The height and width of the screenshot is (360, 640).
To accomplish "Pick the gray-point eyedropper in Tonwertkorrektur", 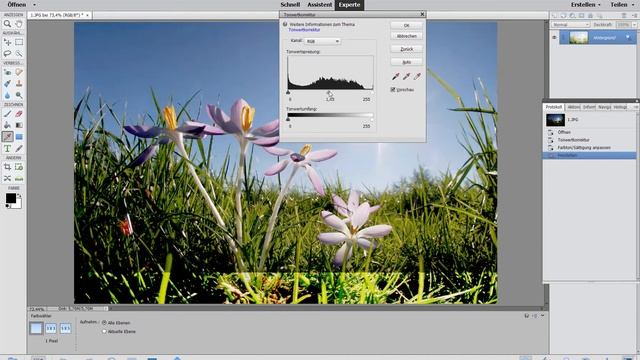I will point(407,76).
